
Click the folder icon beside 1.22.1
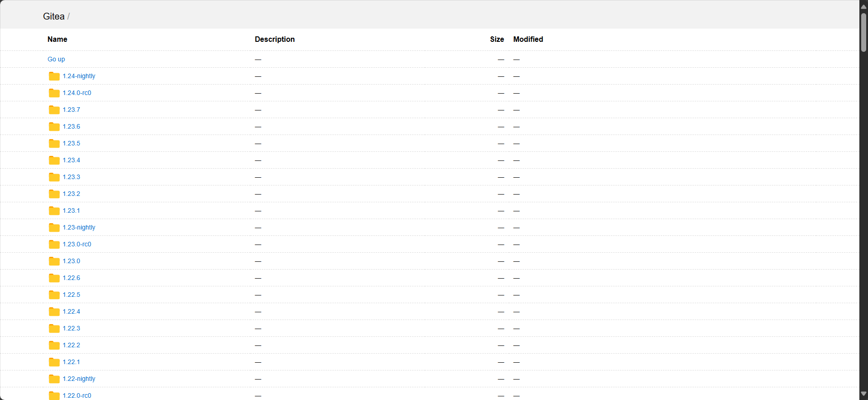[x=54, y=362]
